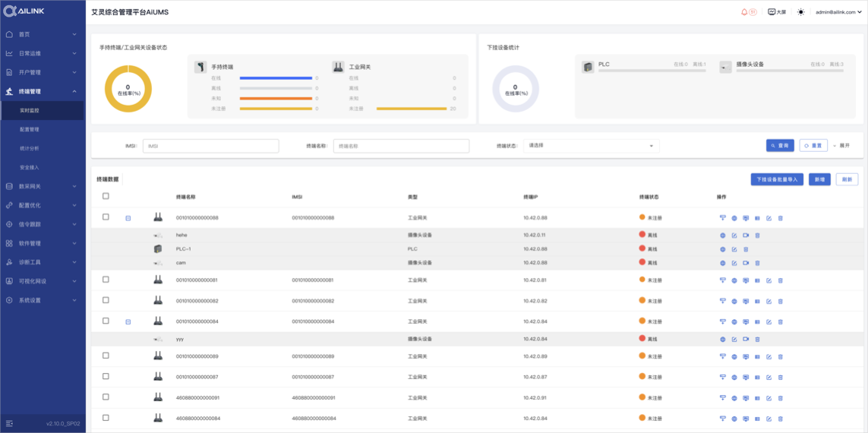Collapse the sub-device rows under 001010000000084
This screenshot has height=433, width=868.
[128, 321]
